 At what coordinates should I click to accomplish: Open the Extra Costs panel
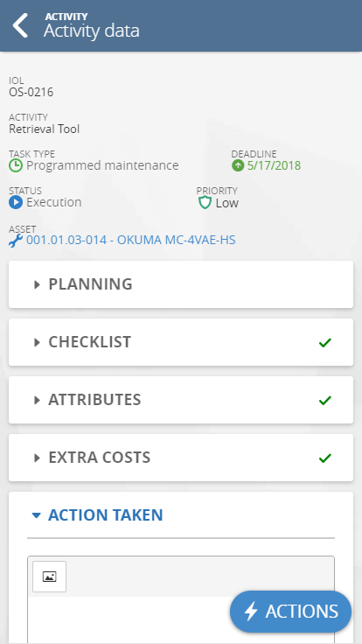[181, 458]
